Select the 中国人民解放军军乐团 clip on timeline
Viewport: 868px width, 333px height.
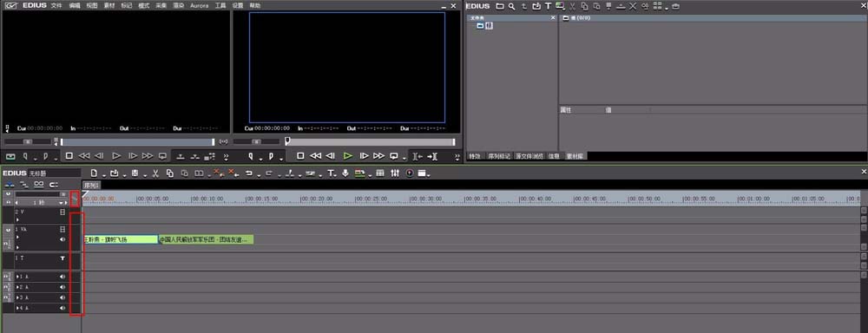pos(206,239)
